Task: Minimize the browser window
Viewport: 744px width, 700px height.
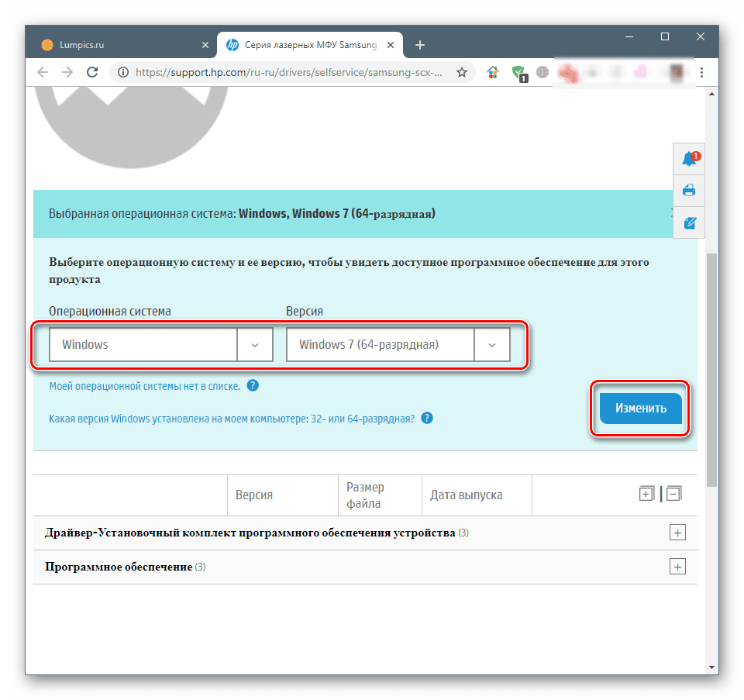Action: 629,36
